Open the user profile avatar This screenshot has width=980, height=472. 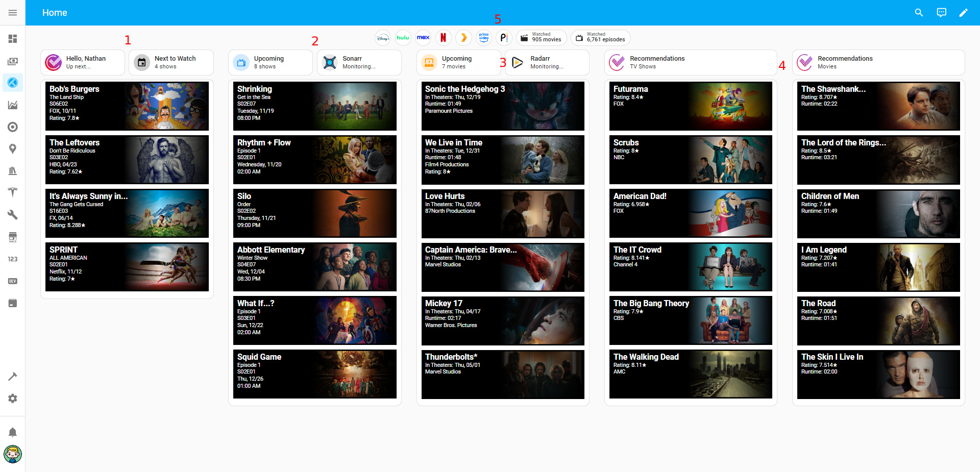tap(13, 454)
